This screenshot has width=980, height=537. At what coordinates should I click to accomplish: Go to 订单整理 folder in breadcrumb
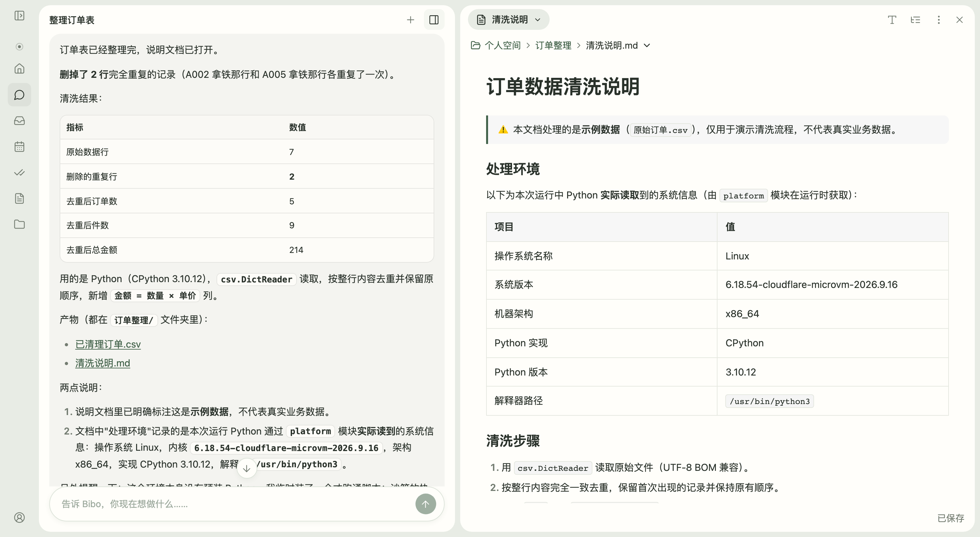(553, 45)
